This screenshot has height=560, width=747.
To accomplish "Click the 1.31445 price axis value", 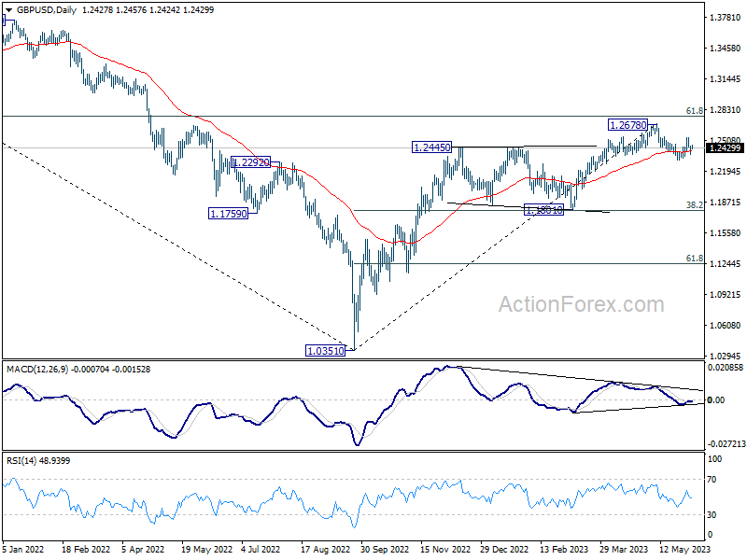I will pyautogui.click(x=726, y=79).
